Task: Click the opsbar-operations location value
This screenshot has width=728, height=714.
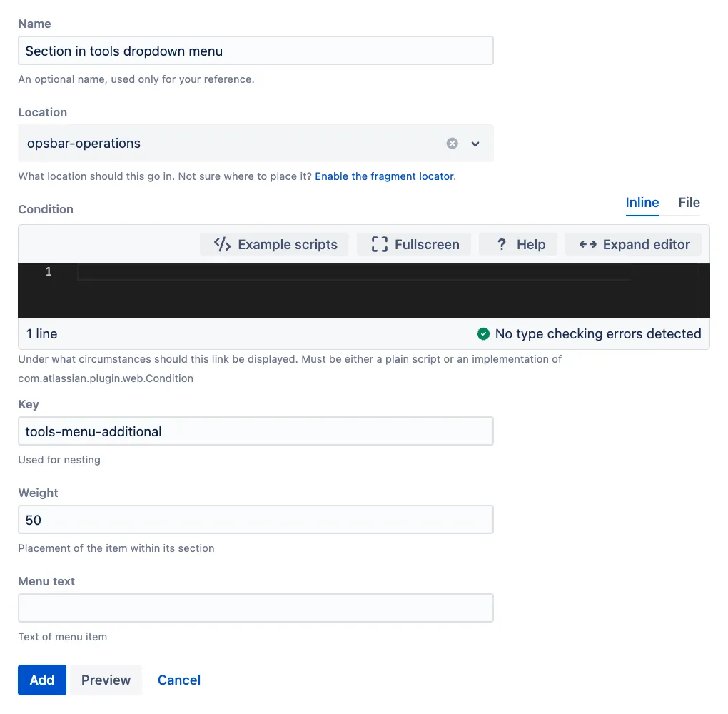Action: tap(84, 144)
